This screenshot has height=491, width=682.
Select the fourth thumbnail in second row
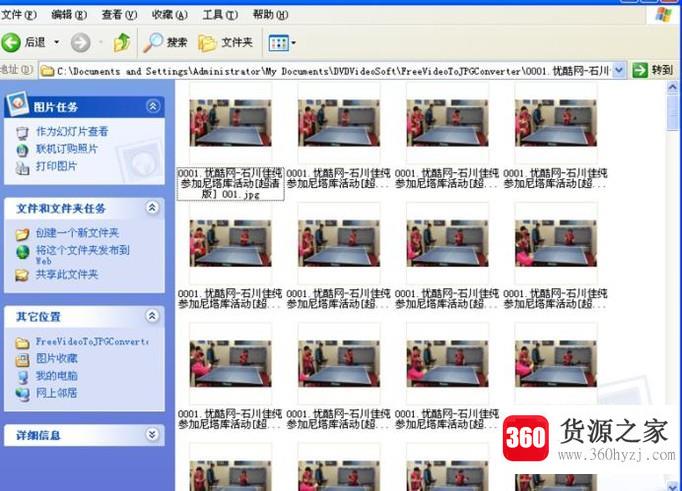556,243
